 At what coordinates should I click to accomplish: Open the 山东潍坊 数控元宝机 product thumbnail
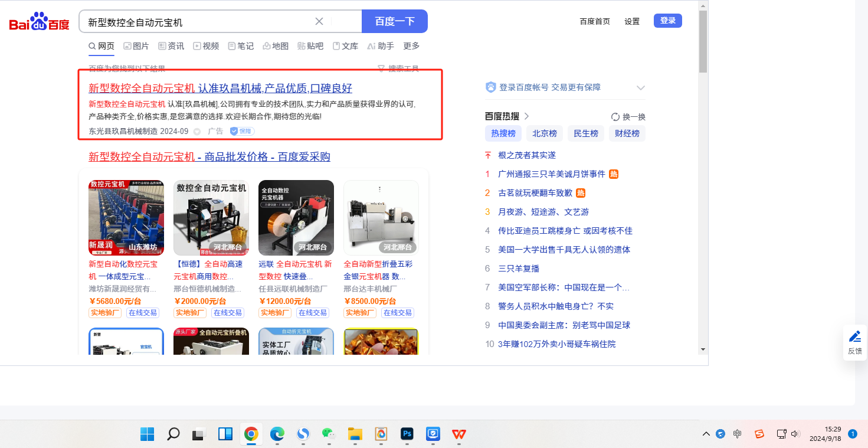(x=126, y=218)
